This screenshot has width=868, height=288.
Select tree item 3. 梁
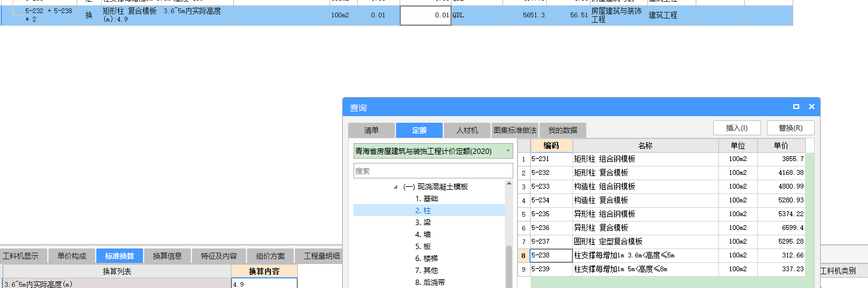click(x=423, y=223)
